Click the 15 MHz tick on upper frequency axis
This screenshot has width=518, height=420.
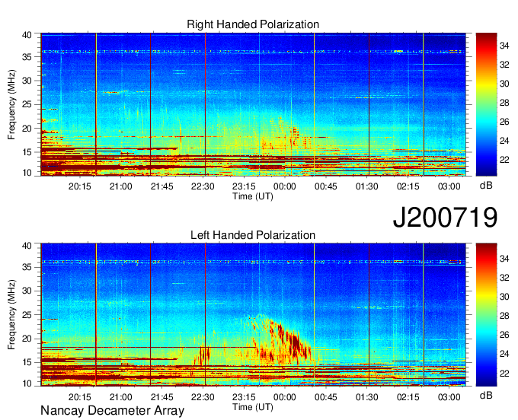27,152
